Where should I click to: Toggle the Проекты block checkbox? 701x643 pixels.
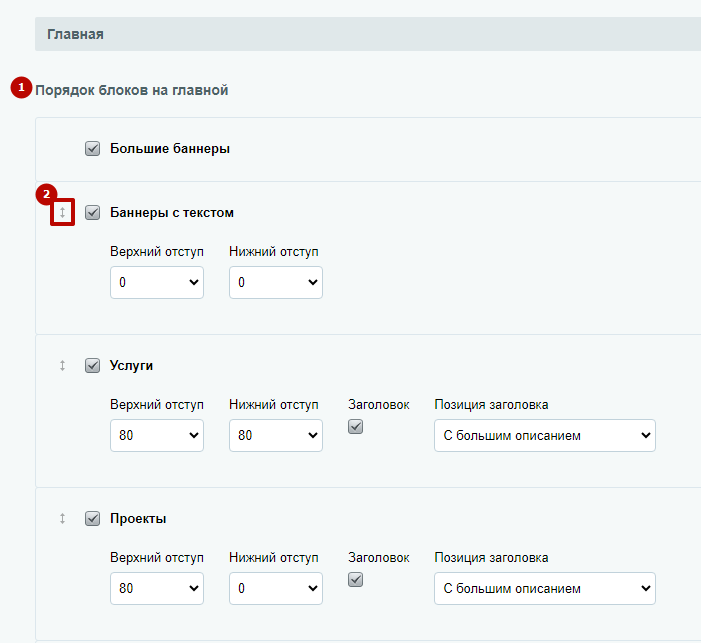[x=93, y=518]
